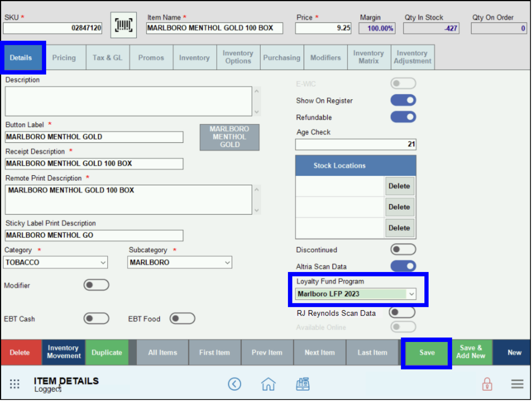Image resolution: width=532 pixels, height=401 pixels.
Task: Go to Prev Item
Action: click(x=267, y=353)
